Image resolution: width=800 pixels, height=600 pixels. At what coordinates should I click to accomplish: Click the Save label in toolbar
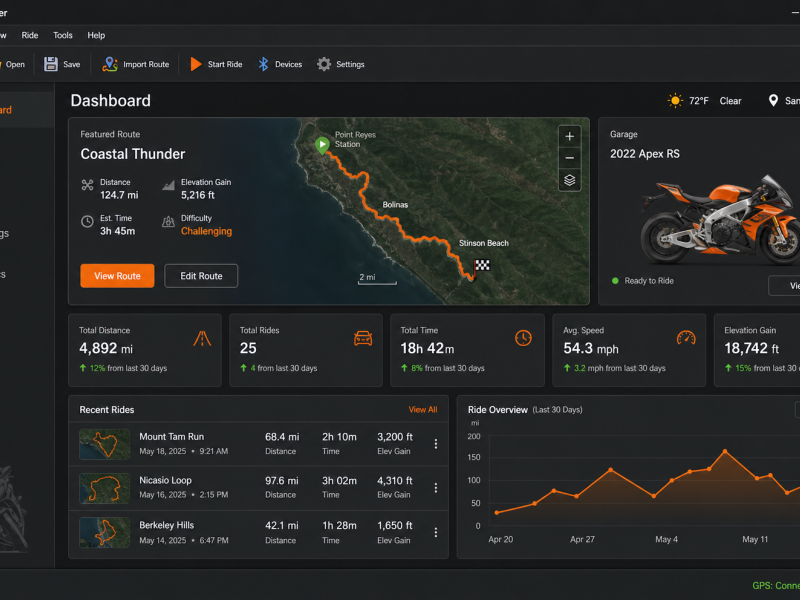pyautogui.click(x=71, y=64)
